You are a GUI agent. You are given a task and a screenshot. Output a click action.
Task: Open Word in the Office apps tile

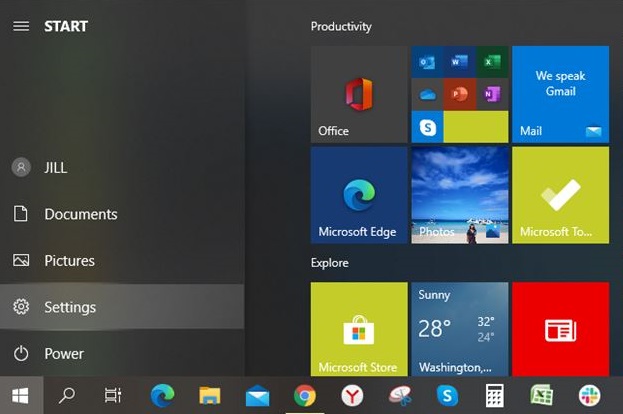coord(459,62)
